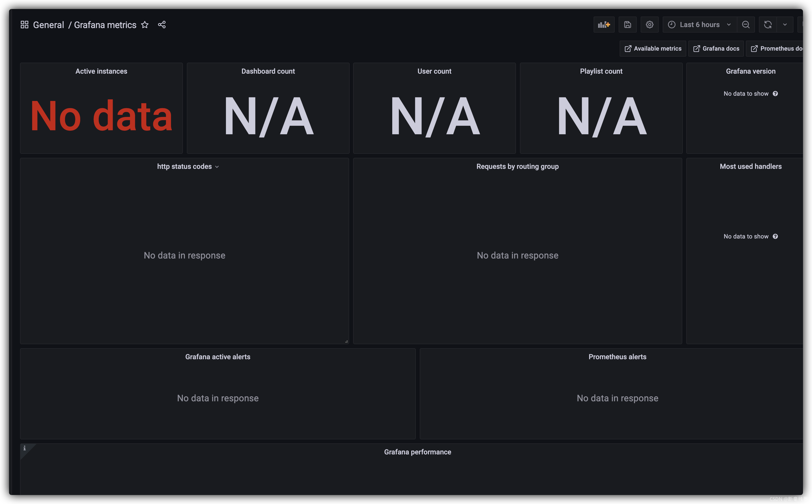
Task: Zoom out the time range
Action: pos(746,25)
